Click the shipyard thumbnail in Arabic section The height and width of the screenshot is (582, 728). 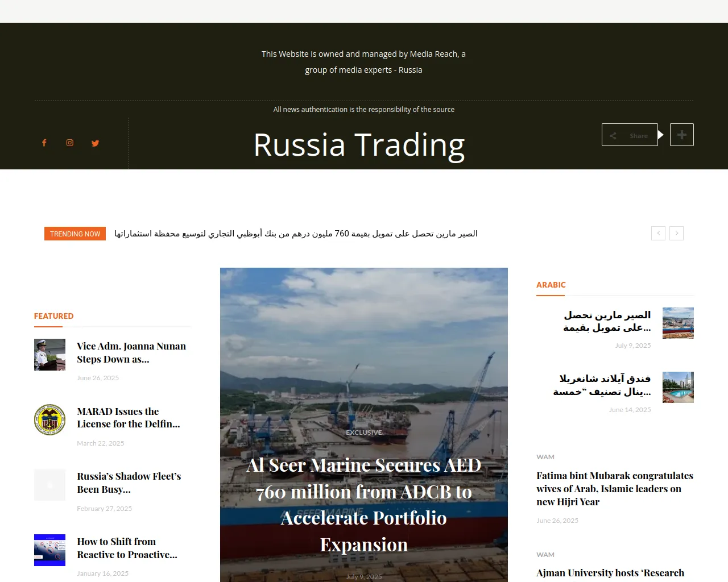point(678,323)
